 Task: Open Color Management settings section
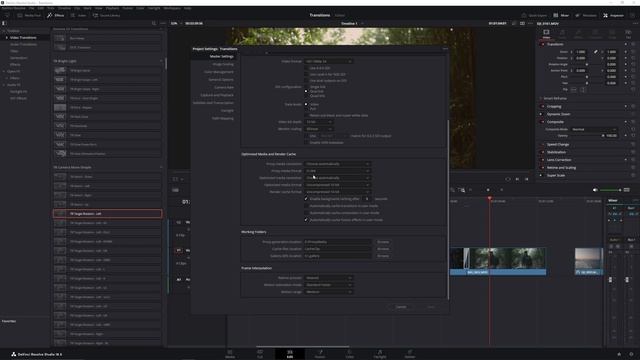pyautogui.click(x=219, y=72)
